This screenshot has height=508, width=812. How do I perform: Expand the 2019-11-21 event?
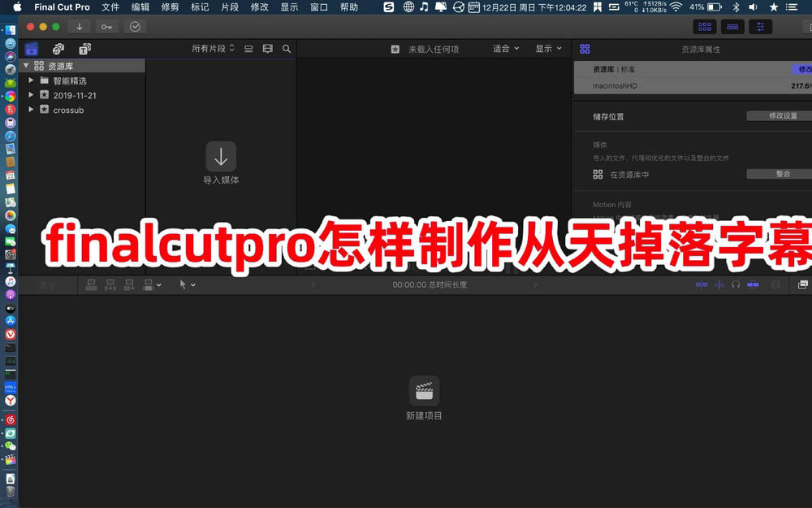(x=31, y=95)
